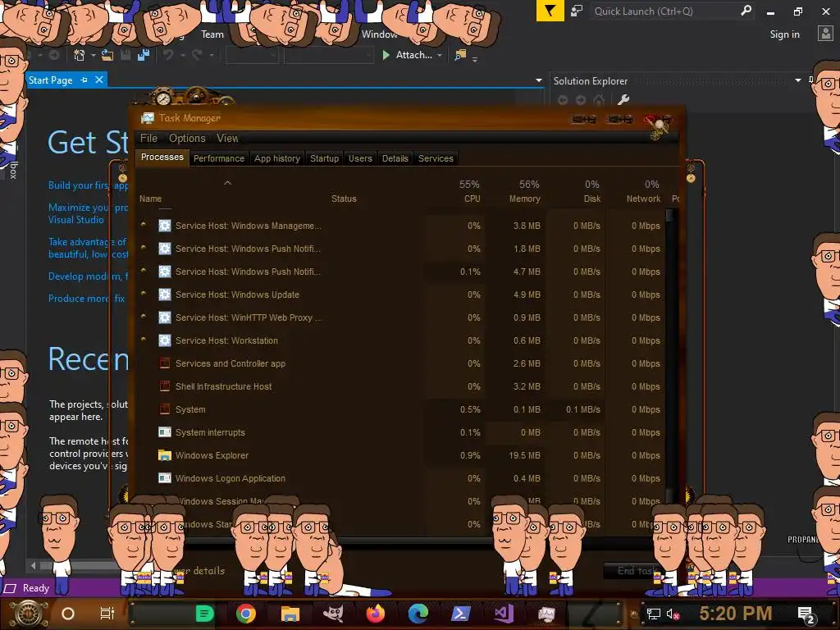Click the Solution Explorer properties wrench icon
The width and height of the screenshot is (840, 630).
coord(623,99)
